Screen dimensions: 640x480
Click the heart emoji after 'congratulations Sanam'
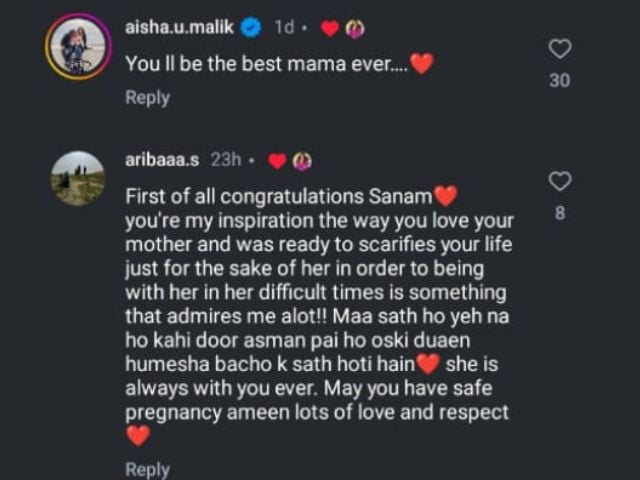tap(446, 194)
